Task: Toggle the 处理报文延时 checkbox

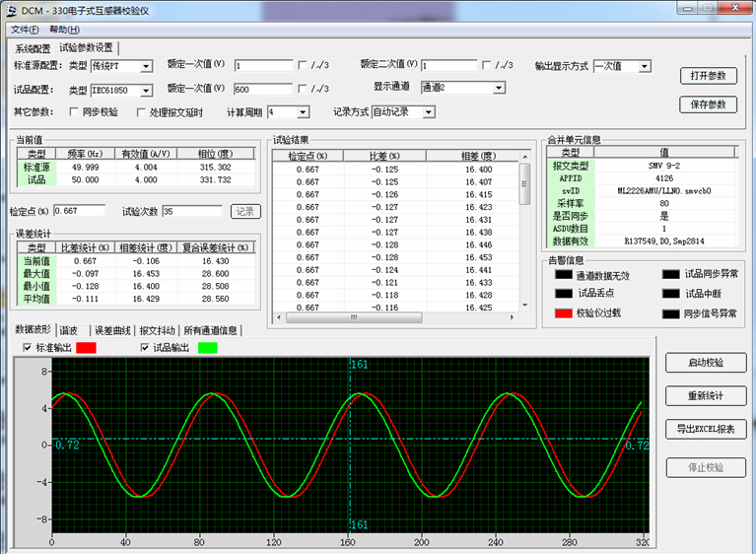Action: pos(141,112)
